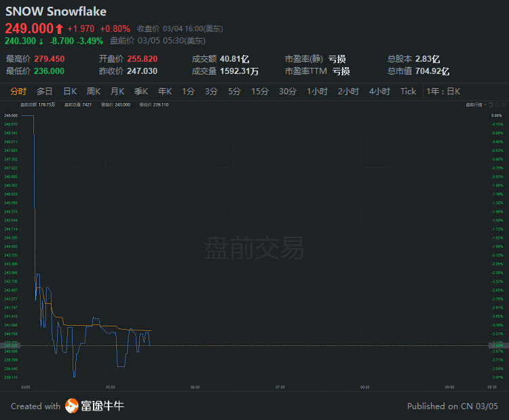This screenshot has height=420, width=509.
Task: Click the closing price 249.000
Action: (x=29, y=28)
